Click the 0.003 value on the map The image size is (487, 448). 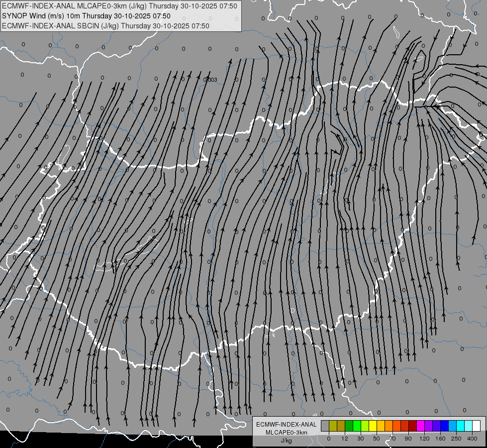210,80
